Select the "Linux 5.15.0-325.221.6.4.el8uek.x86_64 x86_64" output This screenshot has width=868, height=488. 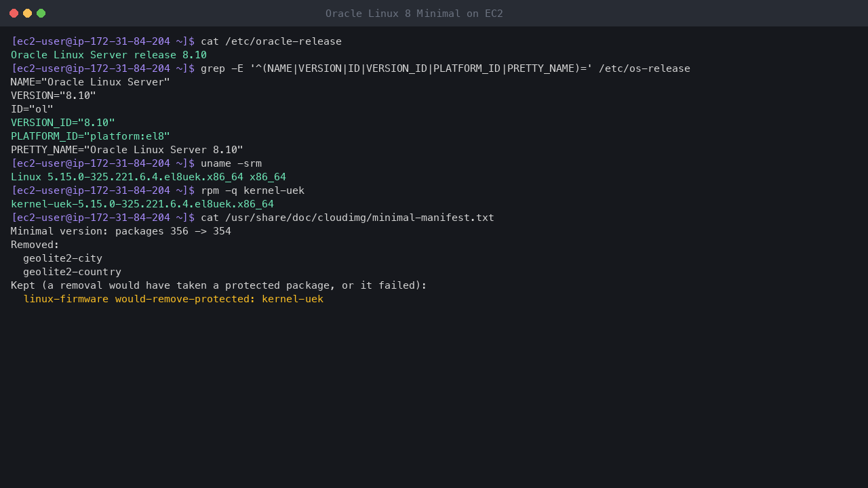point(149,177)
